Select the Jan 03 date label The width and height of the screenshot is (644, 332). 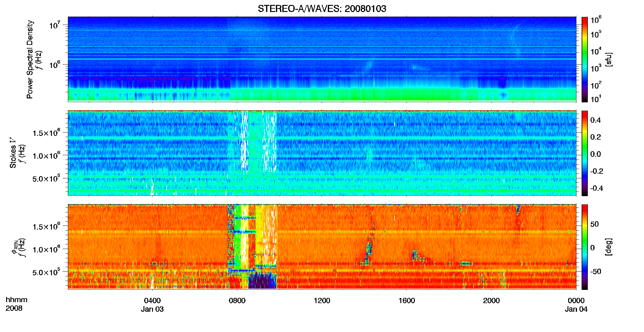point(152,309)
